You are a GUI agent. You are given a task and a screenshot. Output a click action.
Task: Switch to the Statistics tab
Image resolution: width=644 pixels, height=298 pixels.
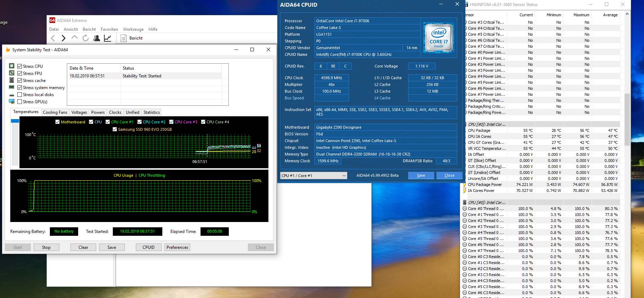pos(152,112)
